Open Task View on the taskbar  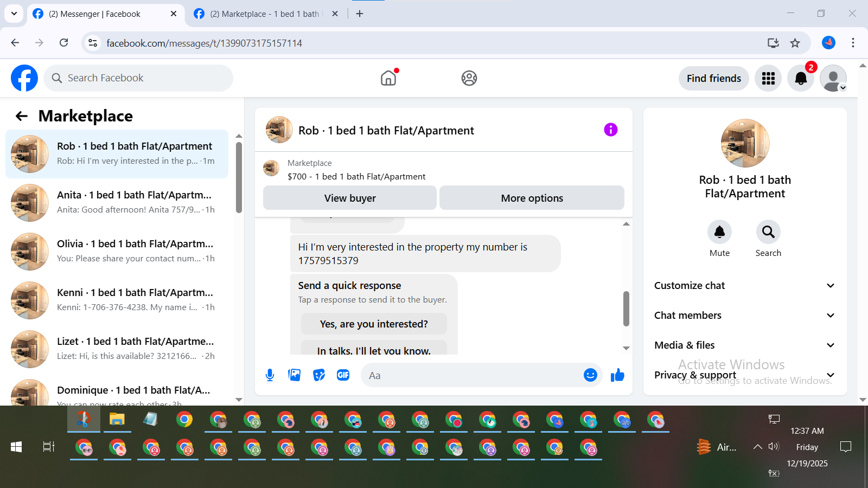[x=49, y=447]
